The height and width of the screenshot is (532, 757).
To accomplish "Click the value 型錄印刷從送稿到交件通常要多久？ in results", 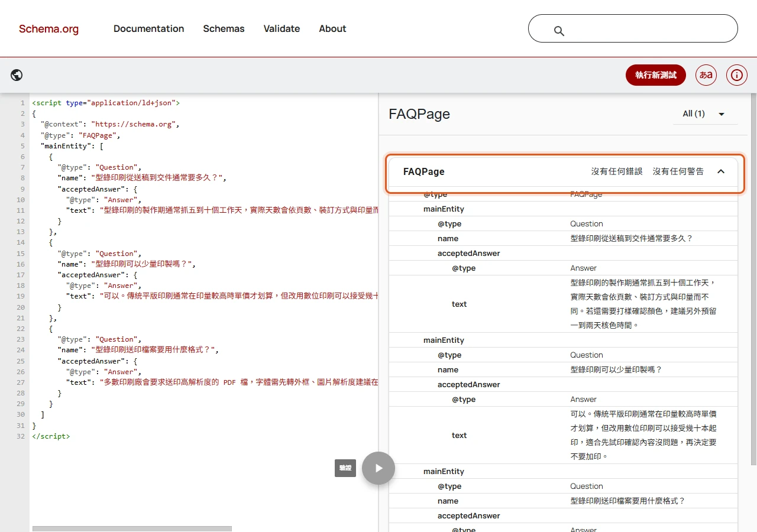I will point(631,238).
